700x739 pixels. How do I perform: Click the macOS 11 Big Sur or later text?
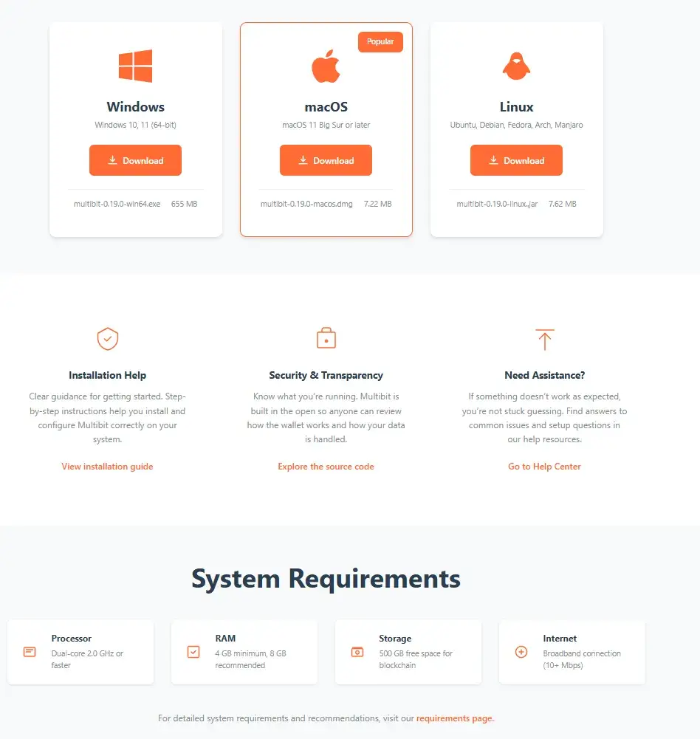coord(326,125)
